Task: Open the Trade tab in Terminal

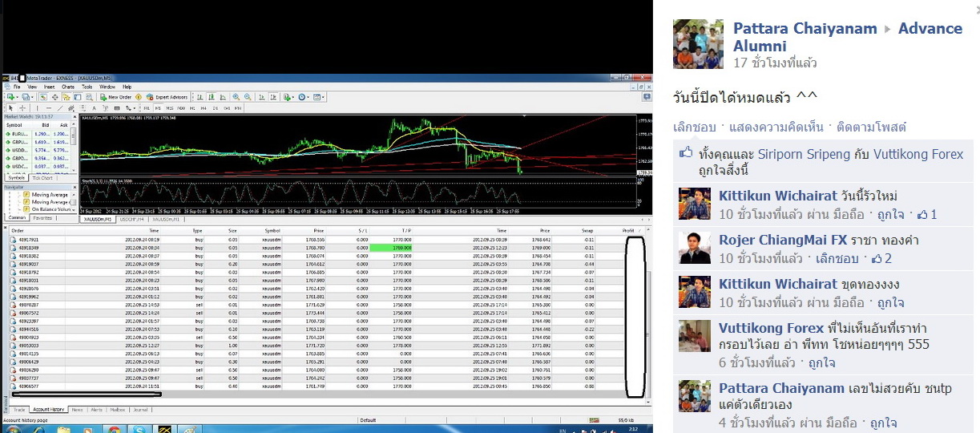Action: pyautogui.click(x=19, y=409)
